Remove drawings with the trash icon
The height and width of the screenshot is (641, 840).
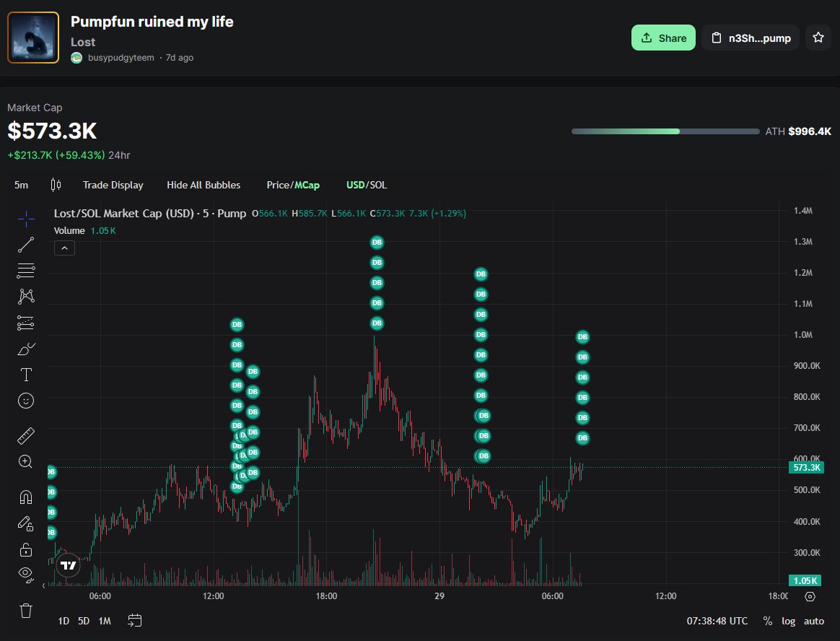pos(26,611)
